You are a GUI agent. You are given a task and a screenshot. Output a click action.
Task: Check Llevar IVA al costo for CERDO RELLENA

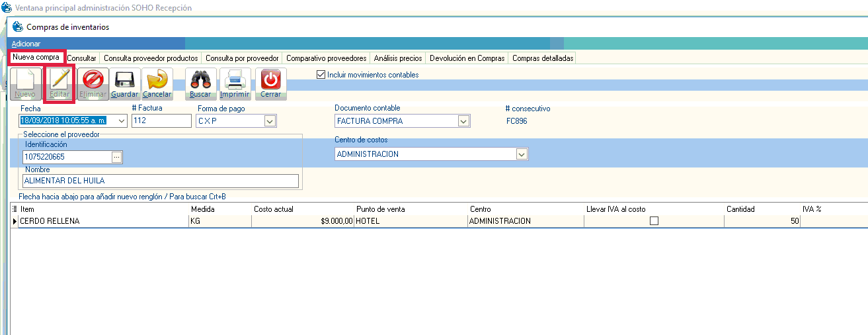coord(654,221)
